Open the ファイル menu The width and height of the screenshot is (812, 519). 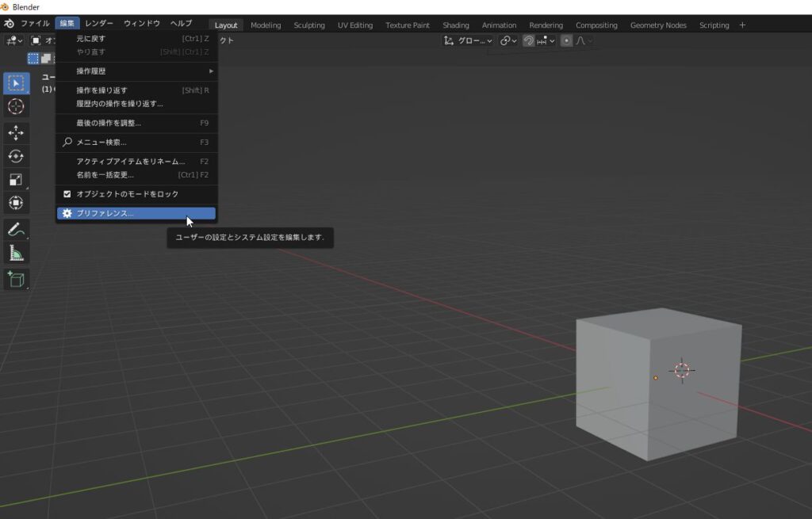(x=35, y=23)
